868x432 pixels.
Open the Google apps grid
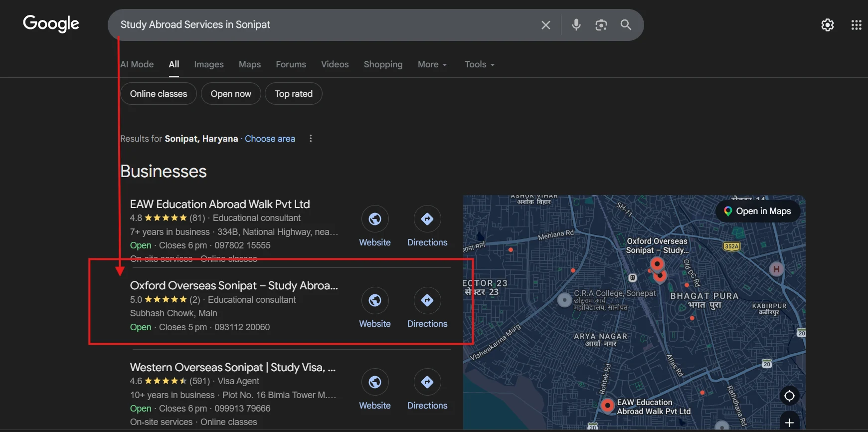point(856,25)
